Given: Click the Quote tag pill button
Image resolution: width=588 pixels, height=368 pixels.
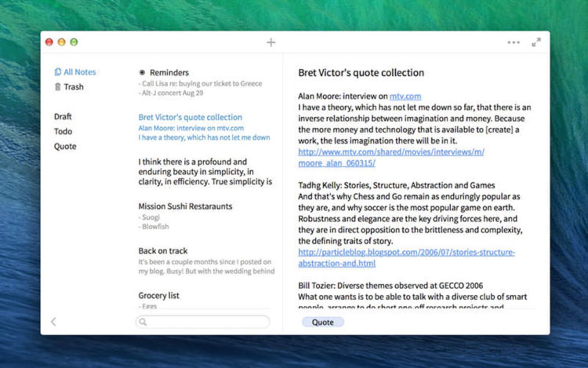Looking at the screenshot, I should click(322, 322).
